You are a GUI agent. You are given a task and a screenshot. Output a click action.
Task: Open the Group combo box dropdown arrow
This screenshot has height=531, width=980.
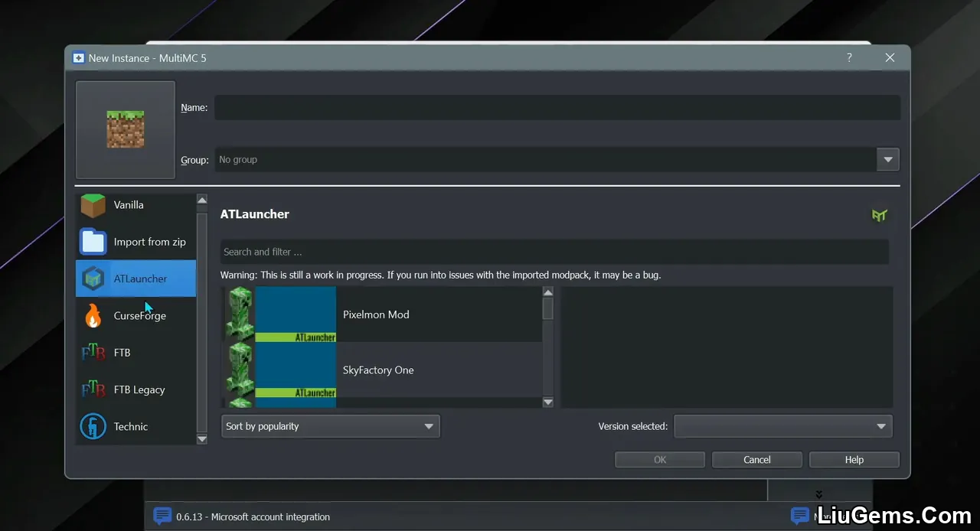pos(888,160)
